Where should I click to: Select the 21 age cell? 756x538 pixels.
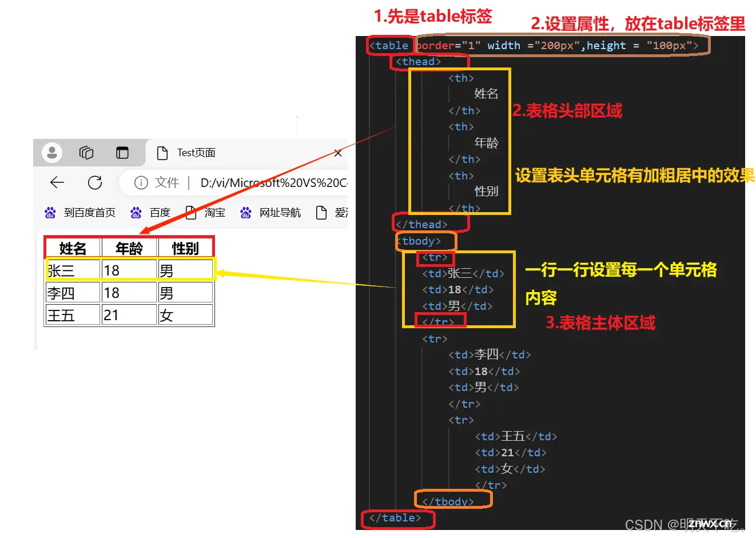coord(129,315)
